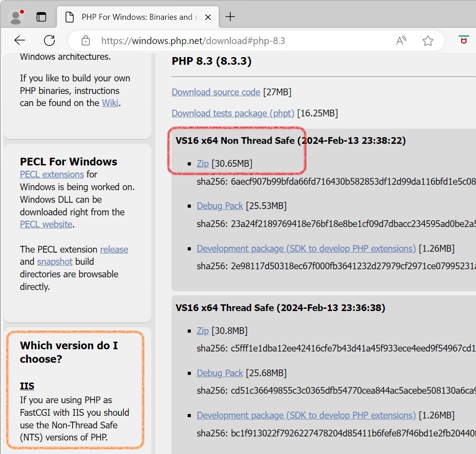Close the PHP For Windows tab
The width and height of the screenshot is (476, 454).
click(x=208, y=17)
